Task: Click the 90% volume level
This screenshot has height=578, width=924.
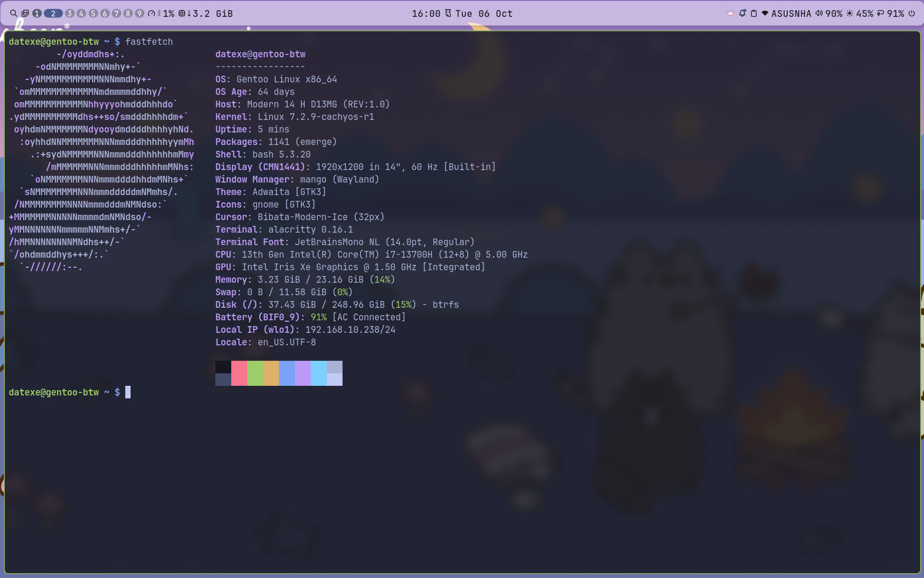Action: [834, 13]
